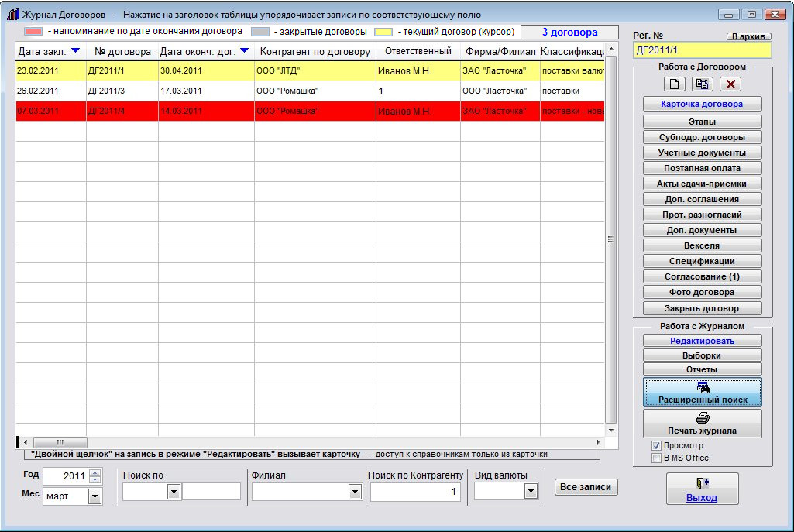
Task: Click the new contract blank page icon
Action: pyautogui.click(x=675, y=84)
